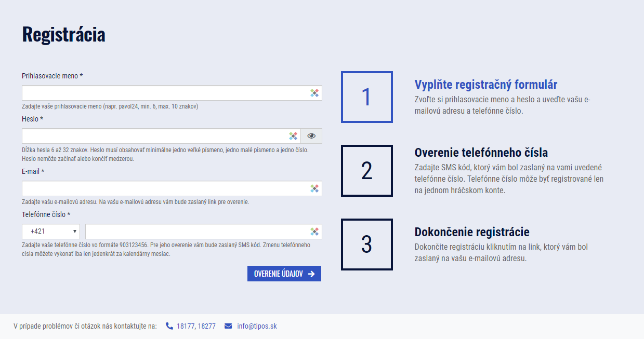This screenshot has width=644, height=339.
Task: Focus the Telefónne číslo number input field
Action: click(204, 232)
